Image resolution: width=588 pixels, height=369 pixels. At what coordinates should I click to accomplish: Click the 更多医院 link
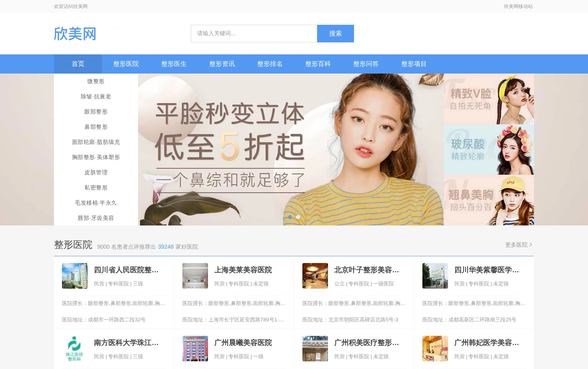click(518, 245)
